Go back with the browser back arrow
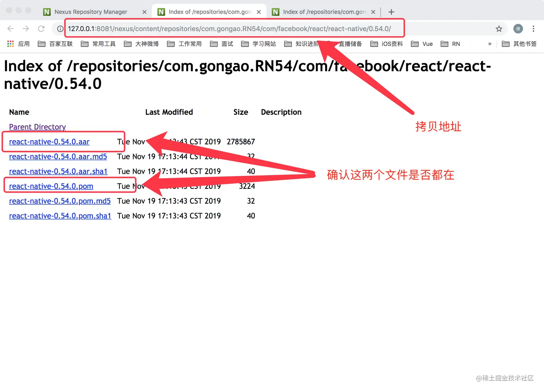Screen dimensions: 544x392 [x=10, y=29]
